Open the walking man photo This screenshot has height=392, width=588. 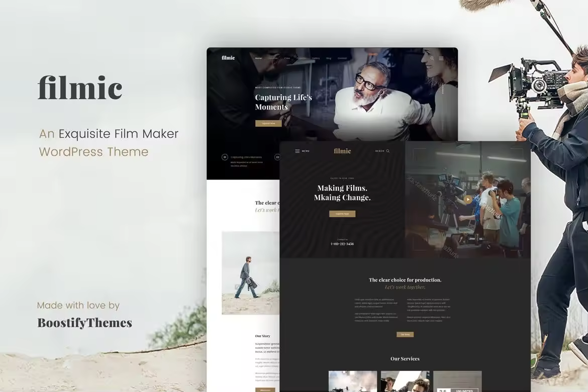point(250,273)
